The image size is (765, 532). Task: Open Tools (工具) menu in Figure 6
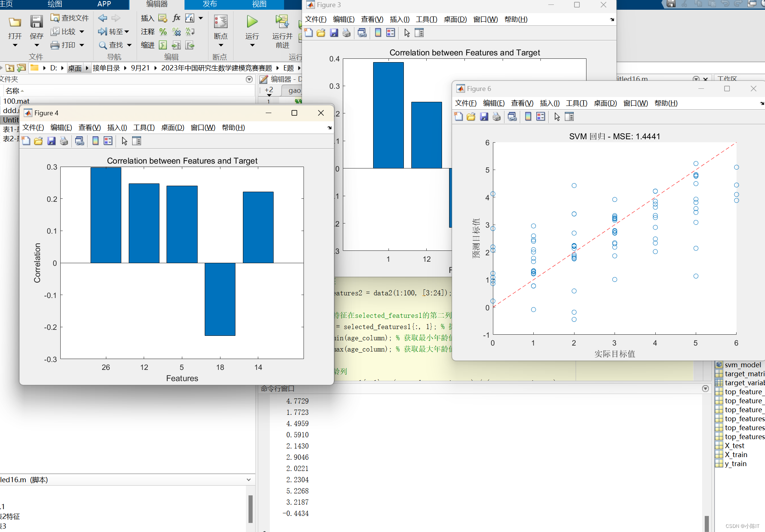pyautogui.click(x=576, y=103)
